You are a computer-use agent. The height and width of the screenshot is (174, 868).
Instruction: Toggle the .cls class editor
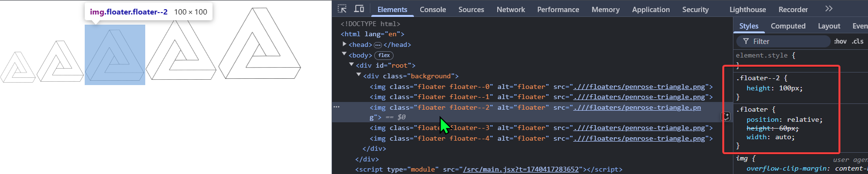(x=858, y=42)
